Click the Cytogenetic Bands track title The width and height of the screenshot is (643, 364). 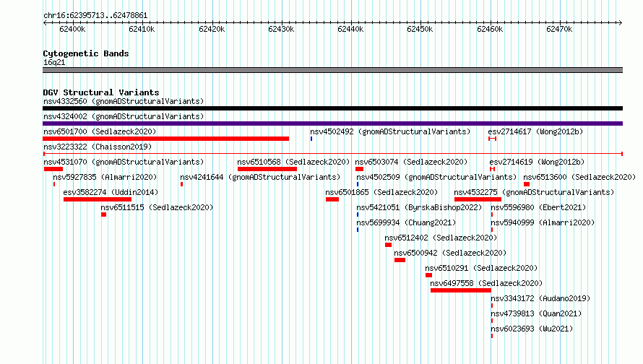[x=86, y=53]
